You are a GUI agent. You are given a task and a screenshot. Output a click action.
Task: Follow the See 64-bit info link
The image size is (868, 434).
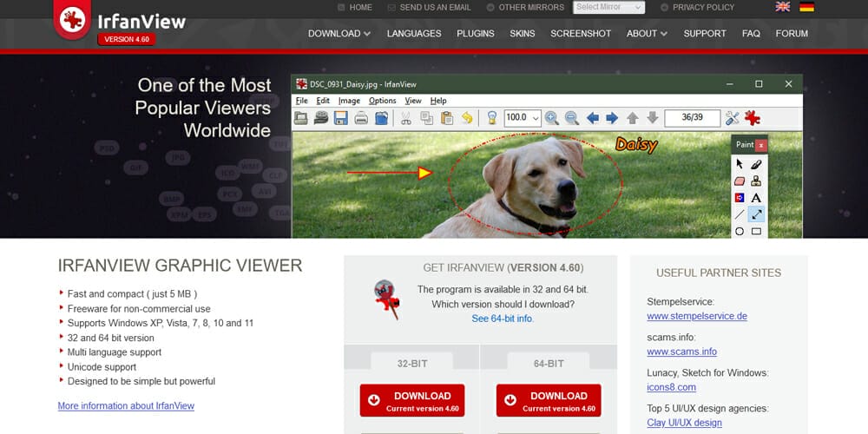point(503,319)
